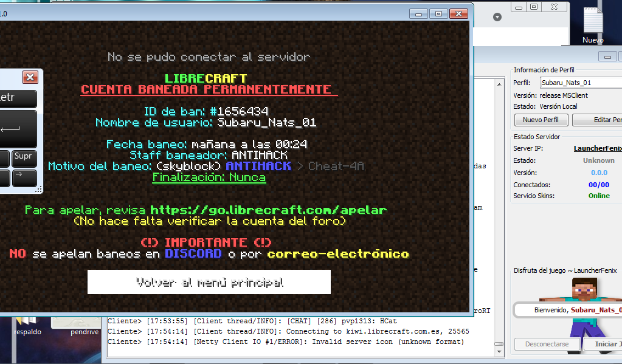Open the Perfil combo box Subaru_Nats_01
622x364 pixels.
[x=580, y=83]
